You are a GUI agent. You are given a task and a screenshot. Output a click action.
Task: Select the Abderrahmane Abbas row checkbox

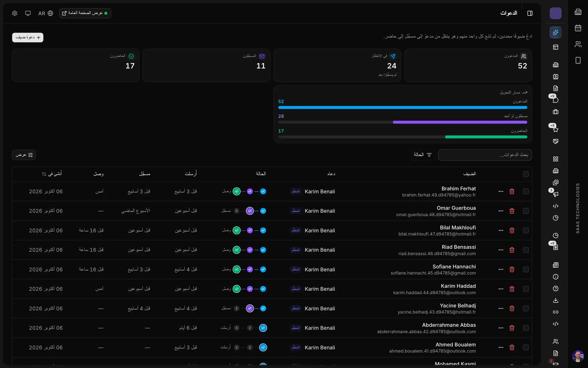[526, 328]
